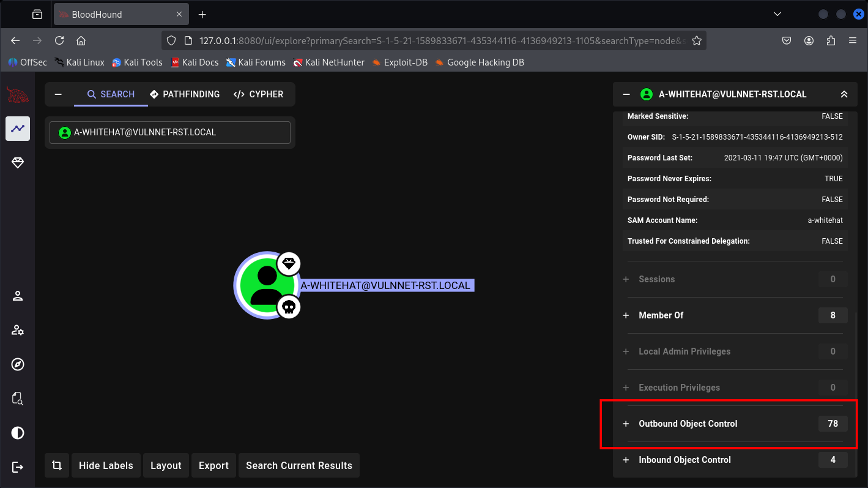Switch to the Pathfinding tab
This screenshot has width=868, height=488.
(185, 94)
